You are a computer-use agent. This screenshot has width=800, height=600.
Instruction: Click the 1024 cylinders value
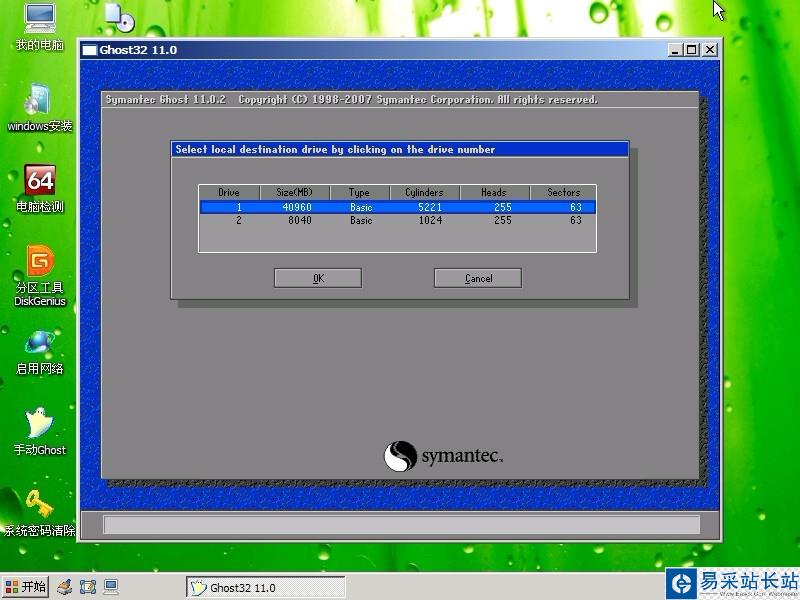click(x=430, y=220)
